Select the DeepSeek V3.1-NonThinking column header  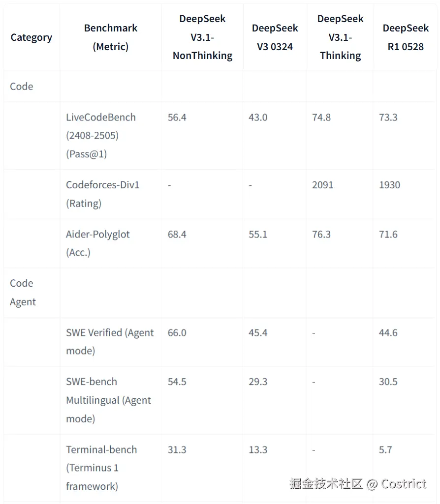[202, 37]
